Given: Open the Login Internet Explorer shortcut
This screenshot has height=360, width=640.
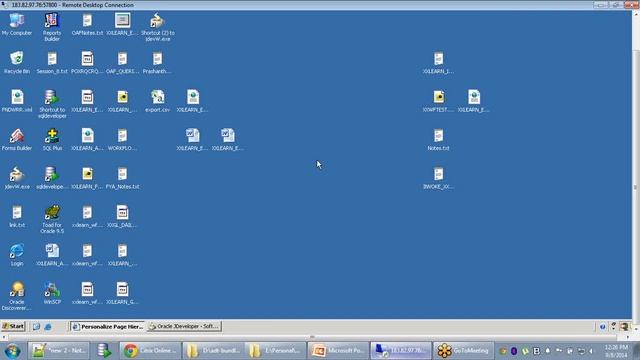Looking at the screenshot, I should (x=17, y=255).
